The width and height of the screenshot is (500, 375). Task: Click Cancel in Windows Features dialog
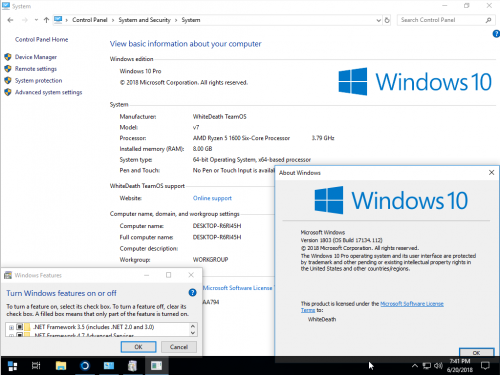179,347
